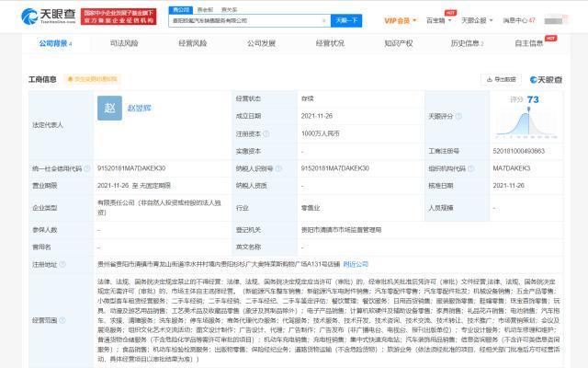The width and height of the screenshot is (588, 368).
Task: Click the 赵 avatar of legal representative
Action: coord(110,108)
